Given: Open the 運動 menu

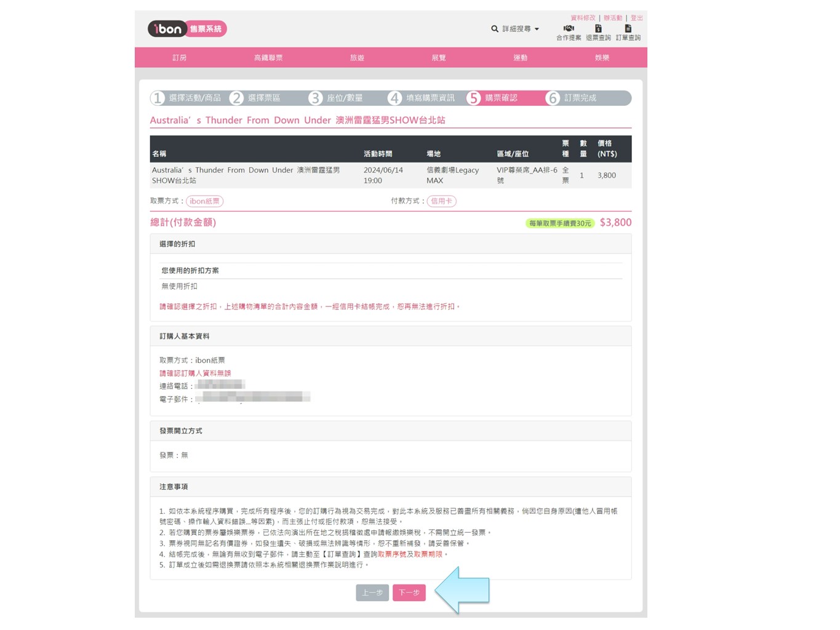Looking at the screenshot, I should [x=521, y=58].
